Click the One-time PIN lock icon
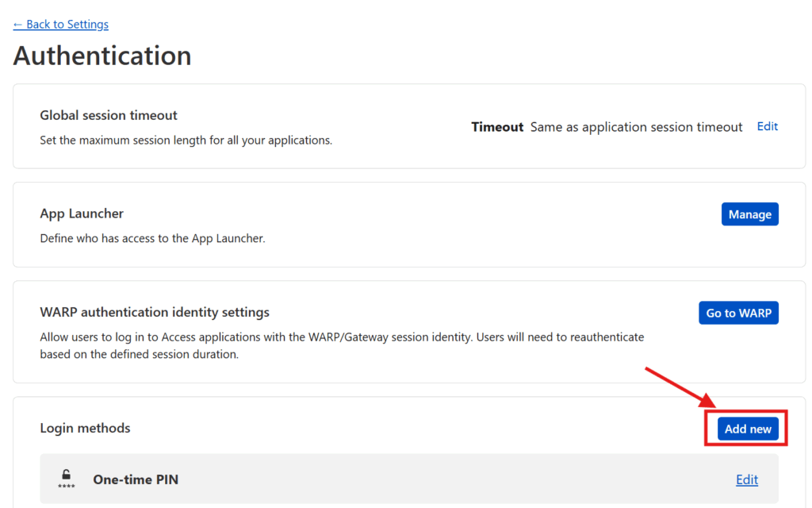Image resolution: width=812 pixels, height=508 pixels. (x=67, y=479)
